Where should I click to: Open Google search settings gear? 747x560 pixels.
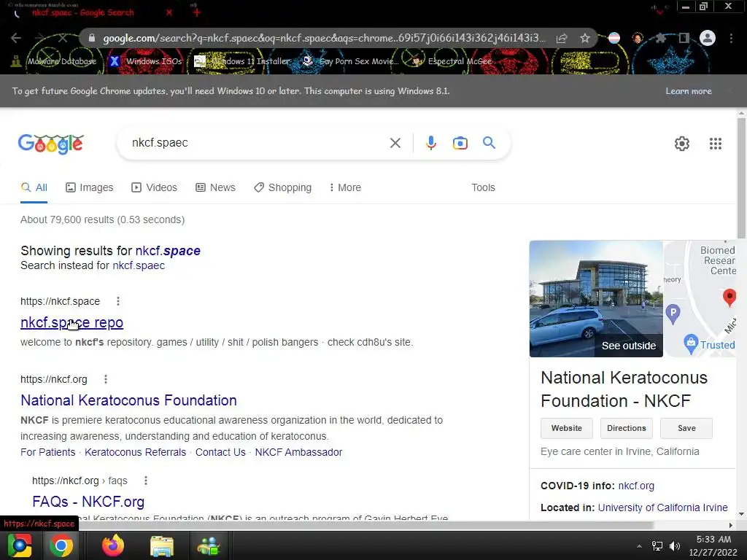click(682, 144)
